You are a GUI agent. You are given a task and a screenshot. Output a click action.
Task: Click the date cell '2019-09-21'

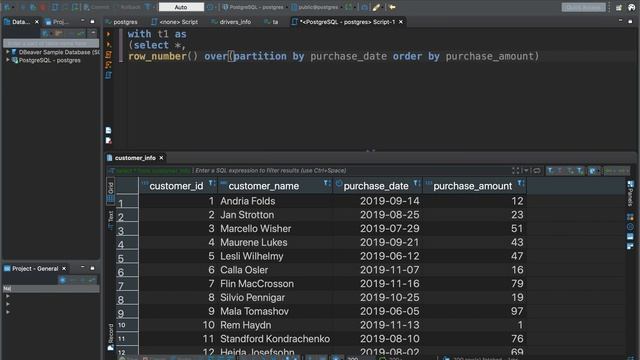pyautogui.click(x=389, y=242)
